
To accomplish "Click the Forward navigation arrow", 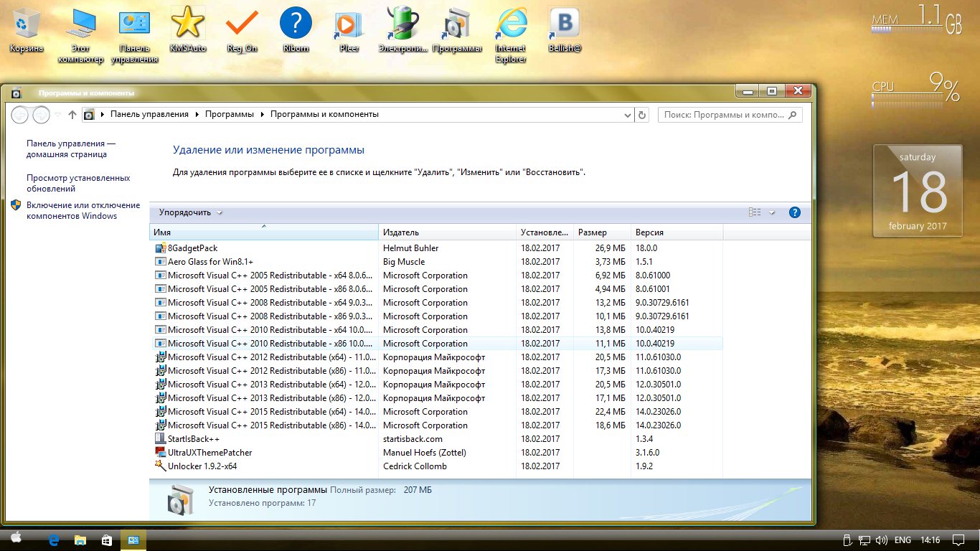I will [x=42, y=114].
